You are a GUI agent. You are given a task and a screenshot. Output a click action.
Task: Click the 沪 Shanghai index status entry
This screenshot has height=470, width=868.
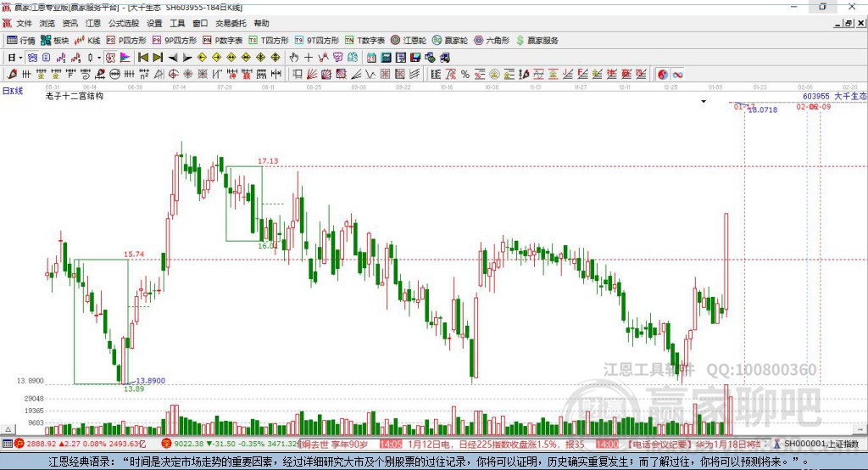tap(81, 444)
